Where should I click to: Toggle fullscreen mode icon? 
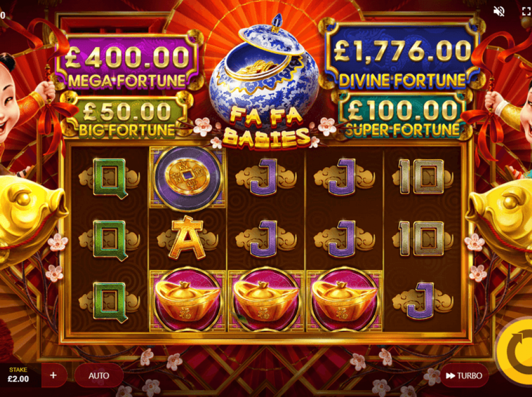527,11
